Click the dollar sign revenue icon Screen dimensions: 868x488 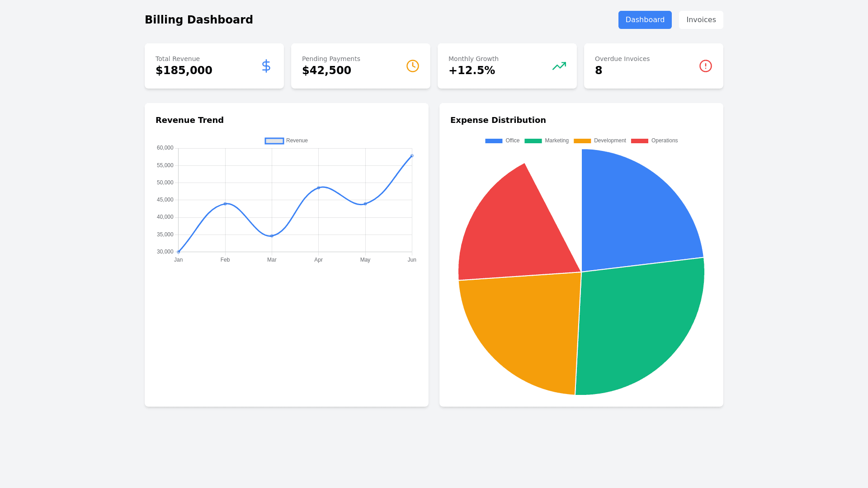coord(266,66)
